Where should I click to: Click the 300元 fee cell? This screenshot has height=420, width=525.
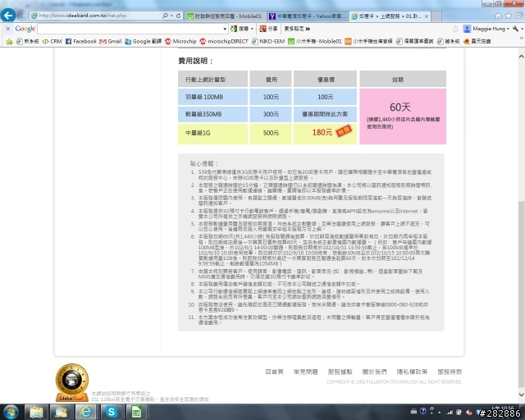[x=271, y=114]
